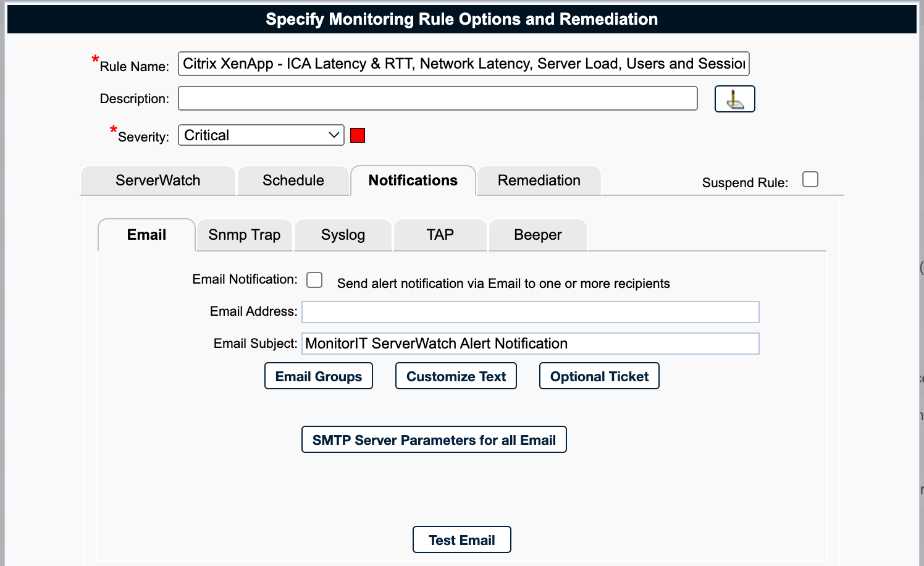
Task: Click the Email Groups button
Action: coord(319,376)
